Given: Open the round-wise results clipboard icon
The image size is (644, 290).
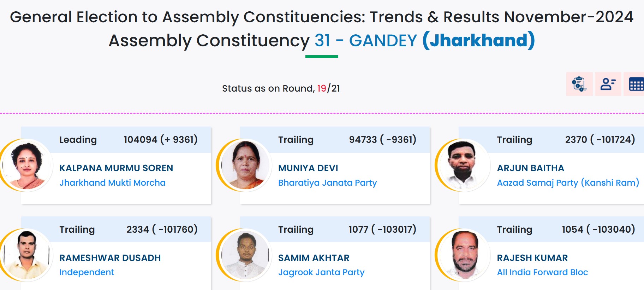Looking at the screenshot, I should point(579,84).
